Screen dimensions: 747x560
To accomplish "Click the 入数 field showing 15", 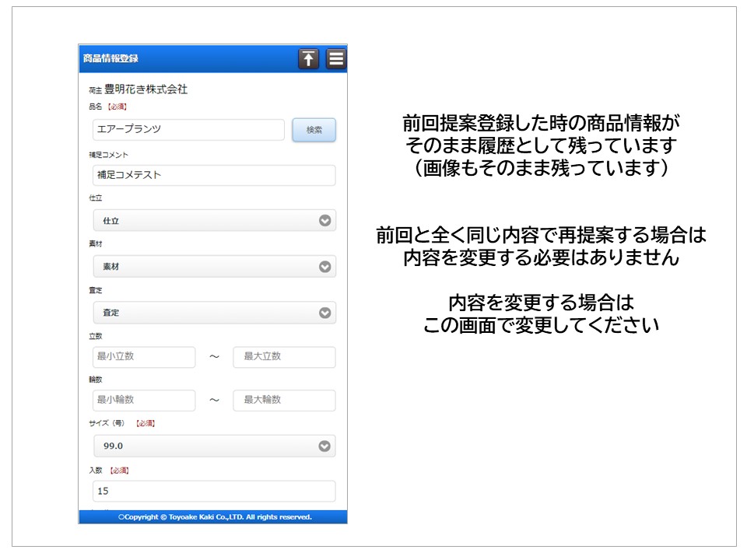I will [x=214, y=492].
